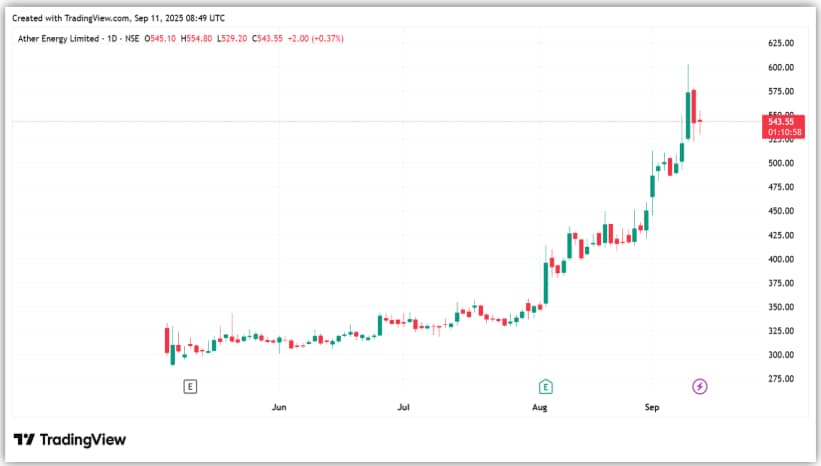Click the red 543.55 current price label
The width and height of the screenshot is (821, 466).
[x=782, y=121]
